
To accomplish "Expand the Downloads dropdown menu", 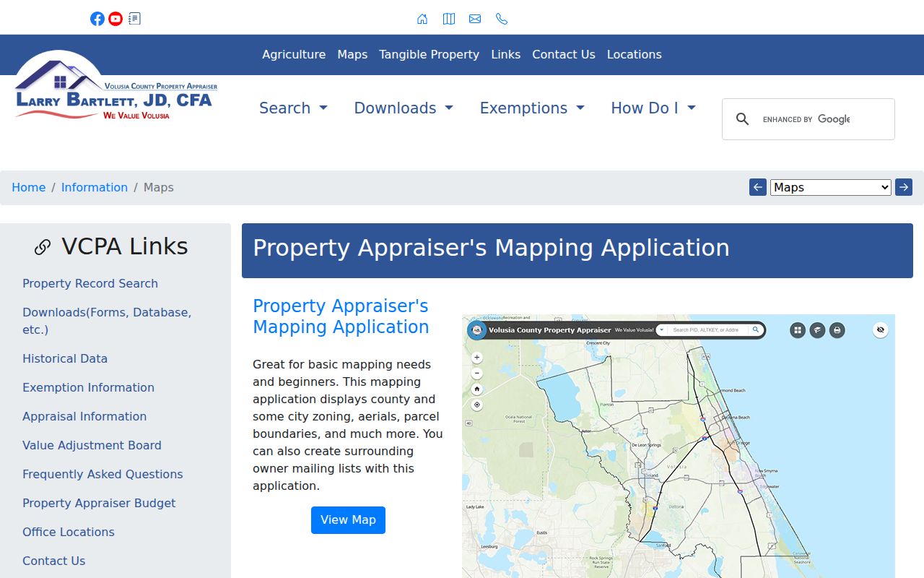I will coord(404,108).
